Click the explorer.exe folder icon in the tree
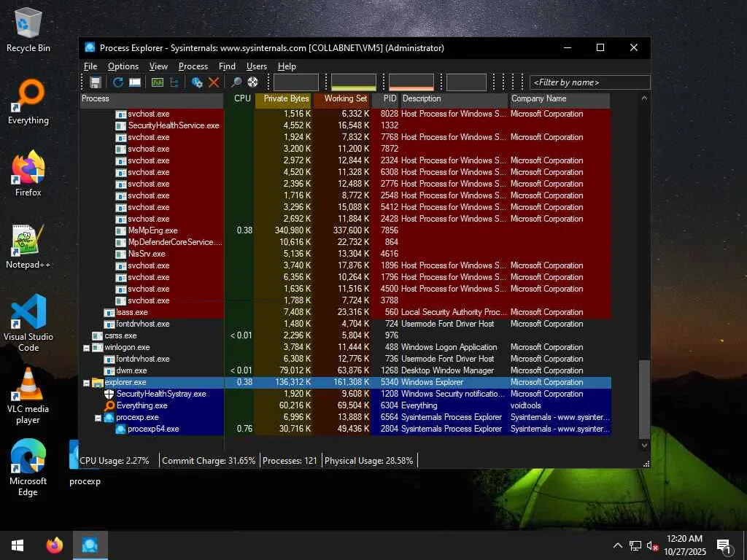The height and width of the screenshot is (560, 747). 98,382
